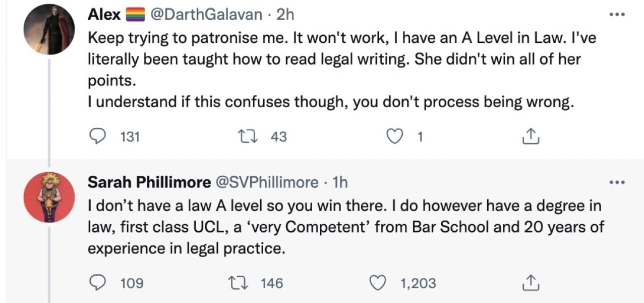The height and width of the screenshot is (303, 644).
Task: Click Alex display name
Action: (x=104, y=15)
